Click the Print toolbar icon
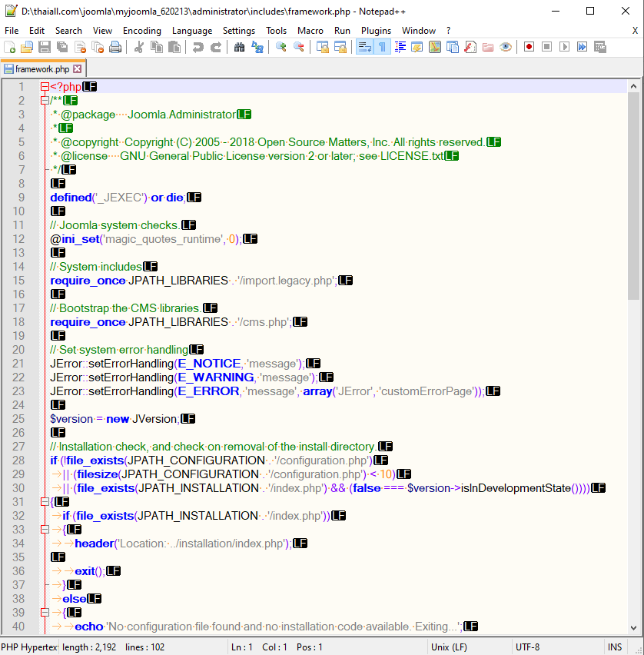This screenshot has height=655, width=644. point(115,47)
